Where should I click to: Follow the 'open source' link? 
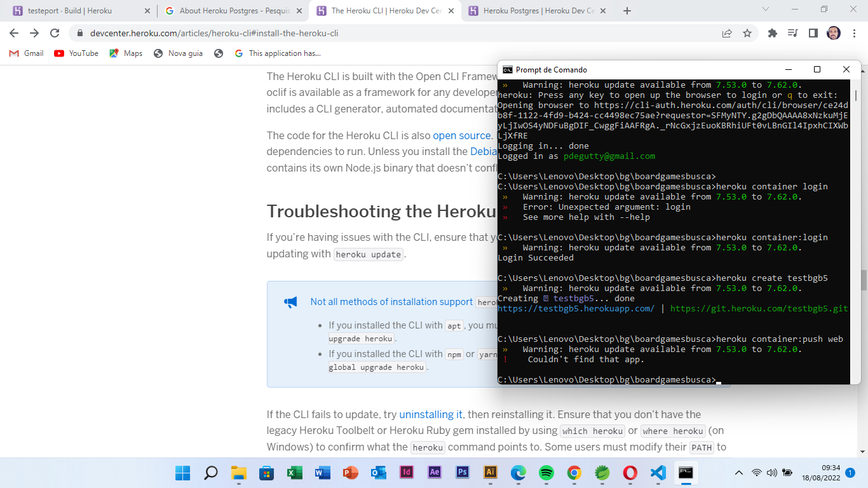[x=462, y=135]
